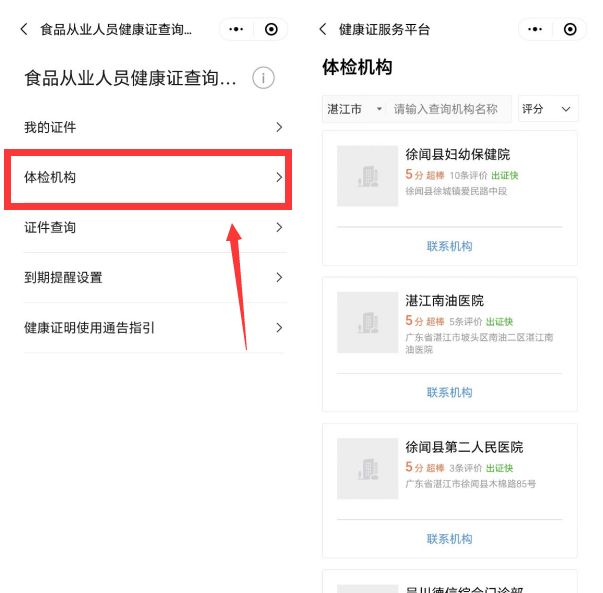603x593 pixels.
Task: Tap the 徐闻县妇幼保健院 placeholder image
Action: [x=367, y=176]
